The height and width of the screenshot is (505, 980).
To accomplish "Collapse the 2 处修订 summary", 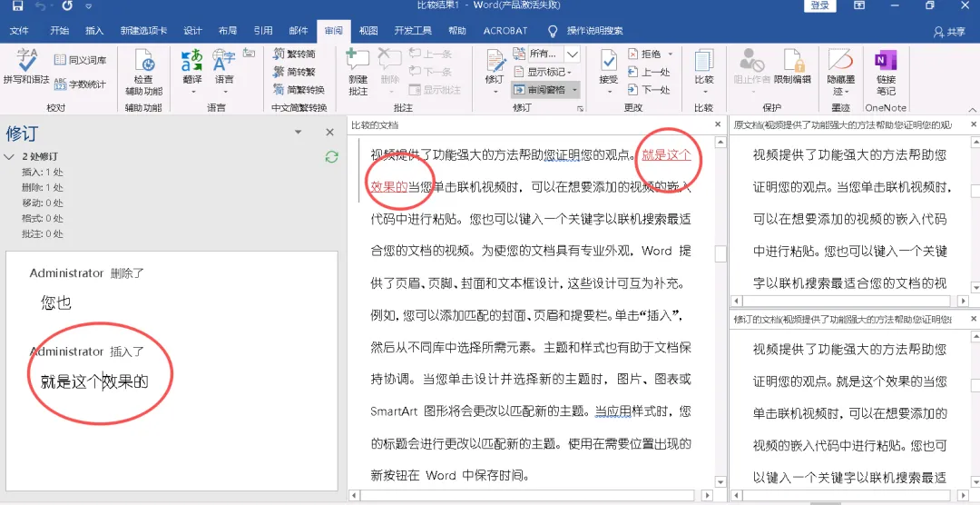I will (x=9, y=156).
